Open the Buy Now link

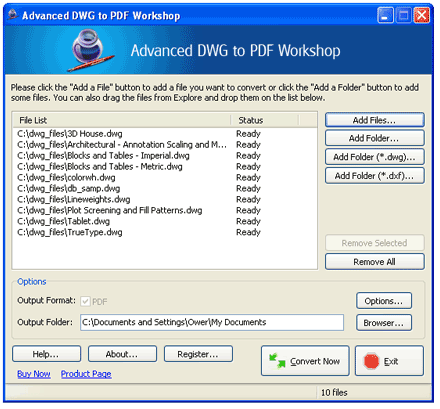(x=34, y=374)
